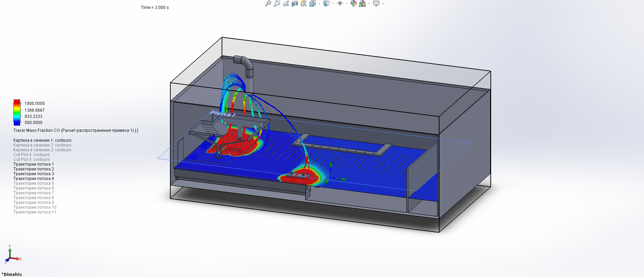Select 'Cut Plot 4: contours' entry
This screenshot has height=277, width=644.
coord(31,155)
